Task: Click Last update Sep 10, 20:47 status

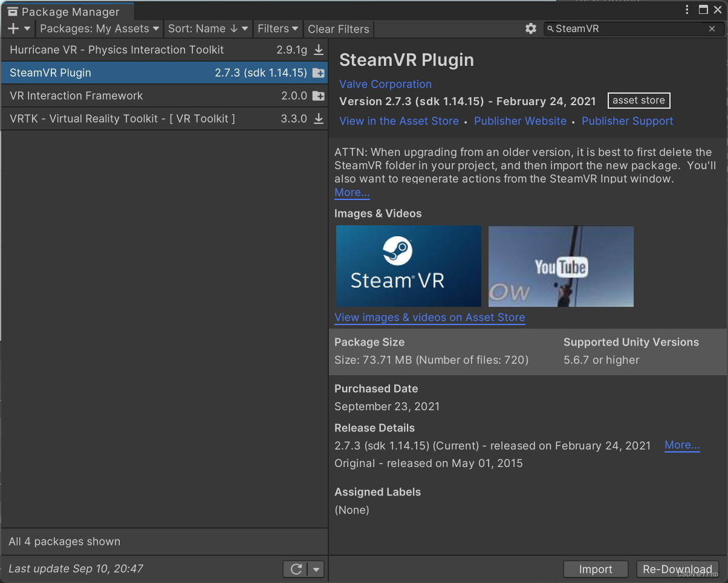Action: tap(76, 569)
